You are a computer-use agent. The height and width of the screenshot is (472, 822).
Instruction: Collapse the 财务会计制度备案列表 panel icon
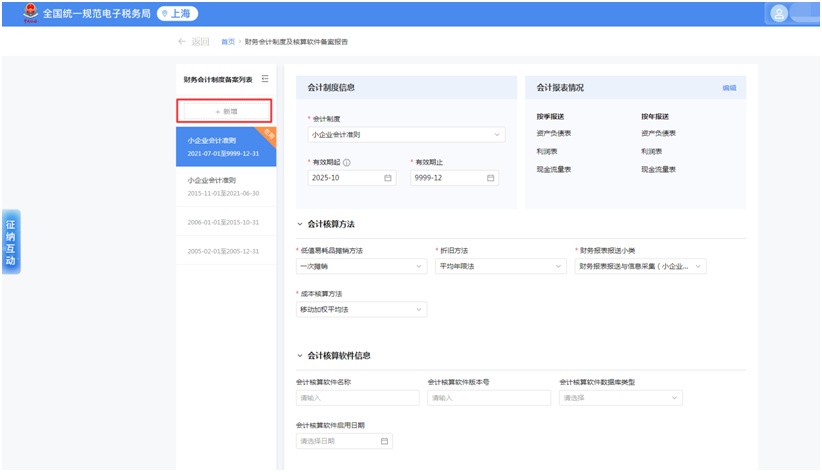[264, 79]
